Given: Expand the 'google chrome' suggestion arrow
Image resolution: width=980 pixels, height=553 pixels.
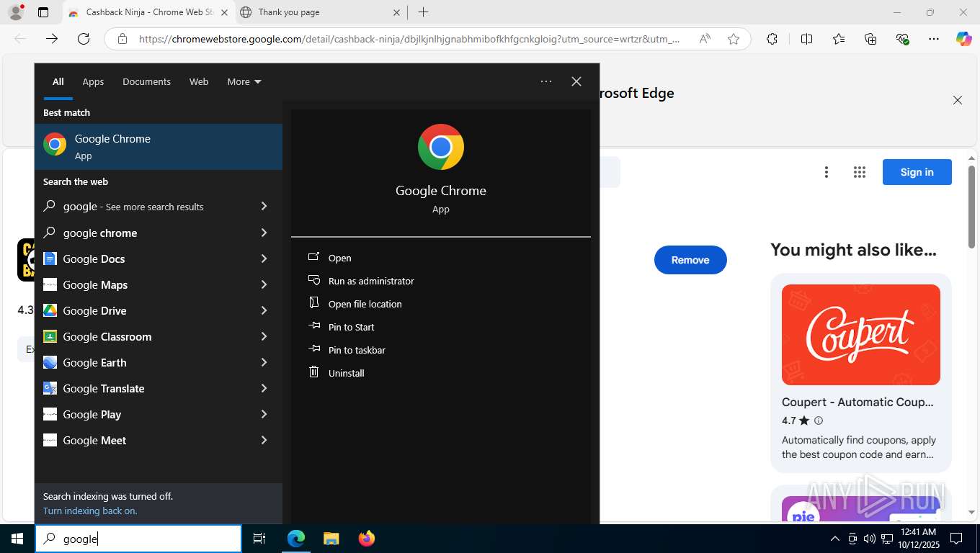Looking at the screenshot, I should [264, 233].
